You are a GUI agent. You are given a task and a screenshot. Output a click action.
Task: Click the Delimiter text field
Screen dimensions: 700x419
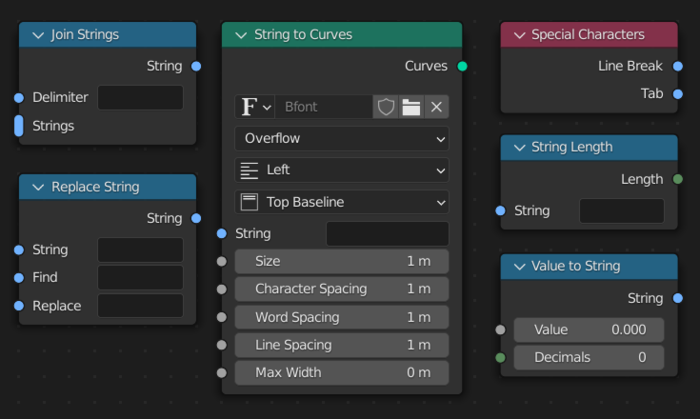click(140, 98)
